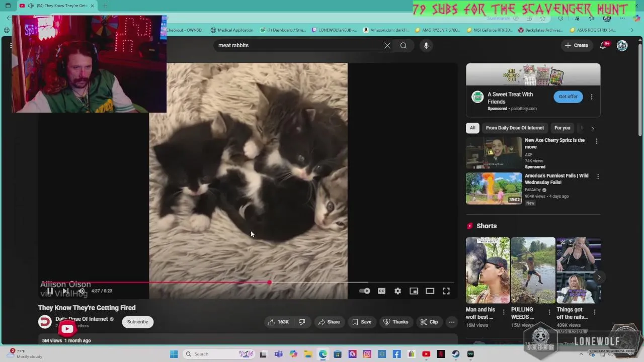Open the 'AMD RYZEN 7 3700' bookmark
The height and width of the screenshot is (362, 644).
click(x=437, y=30)
